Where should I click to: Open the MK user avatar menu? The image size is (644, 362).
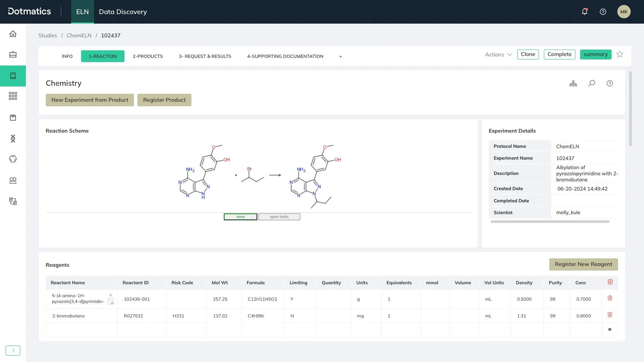(624, 12)
